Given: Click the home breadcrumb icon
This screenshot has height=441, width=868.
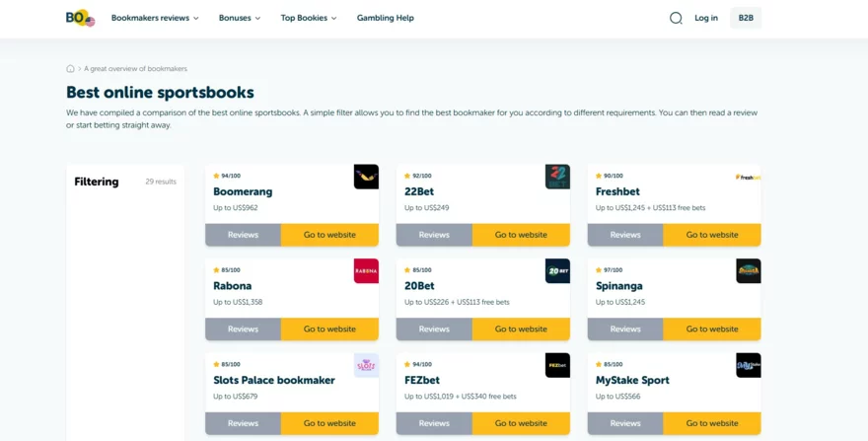Looking at the screenshot, I should pyautogui.click(x=70, y=69).
